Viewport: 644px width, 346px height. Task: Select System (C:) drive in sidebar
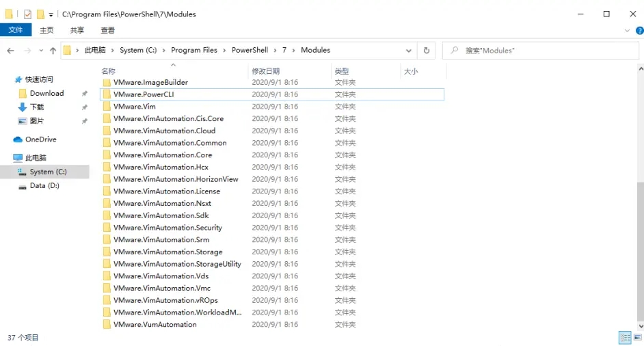pos(48,172)
